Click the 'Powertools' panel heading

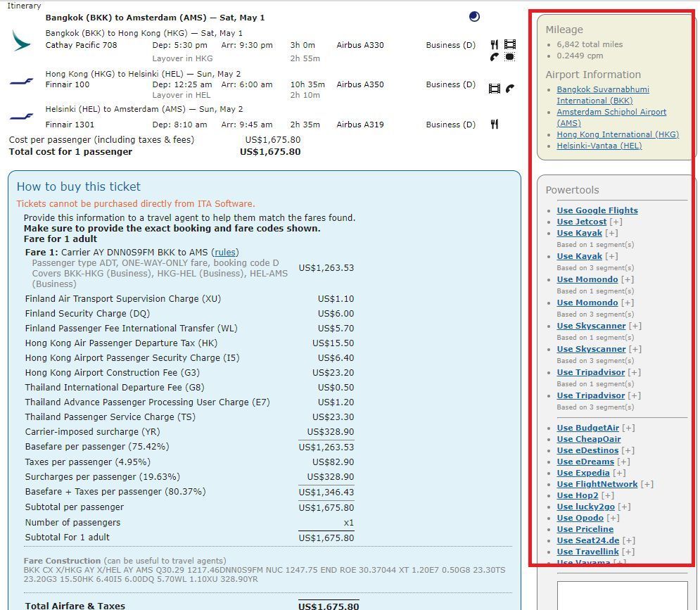(573, 190)
